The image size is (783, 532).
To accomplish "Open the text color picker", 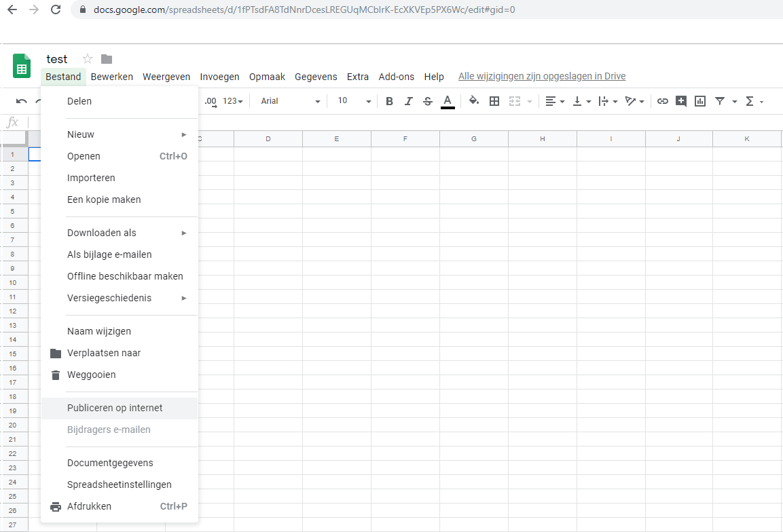I will tap(448, 100).
